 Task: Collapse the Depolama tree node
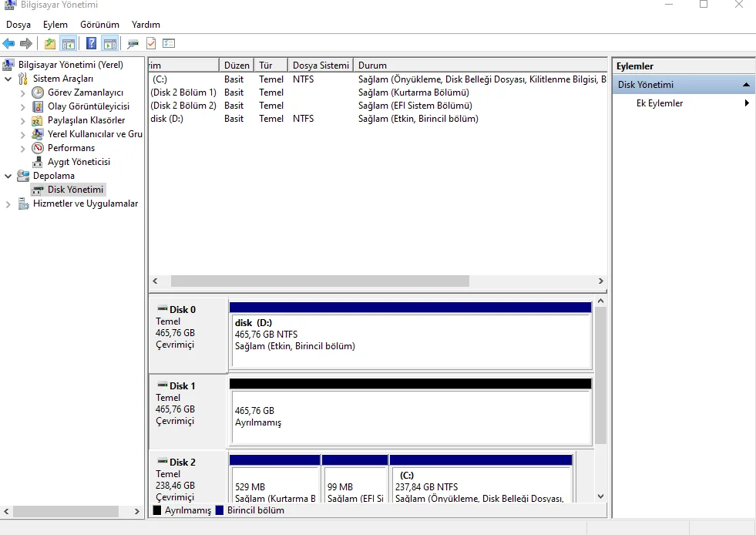point(8,176)
